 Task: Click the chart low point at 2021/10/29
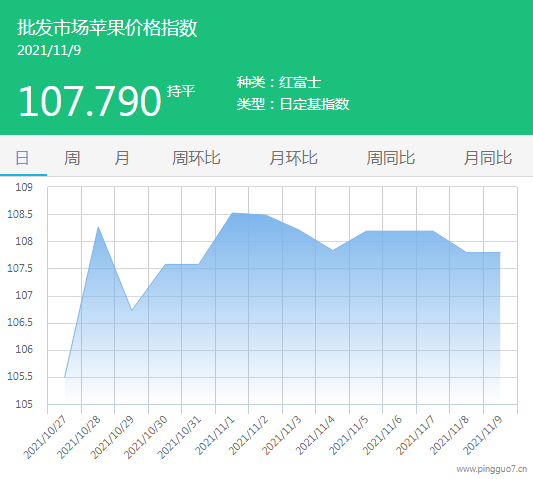click(132, 310)
